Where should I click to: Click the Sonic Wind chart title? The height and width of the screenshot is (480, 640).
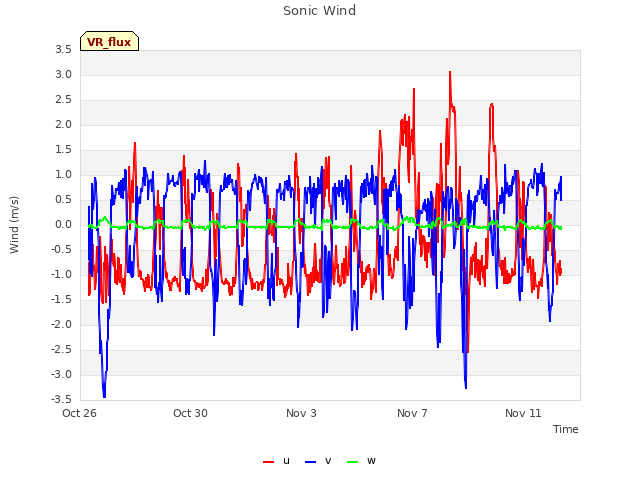click(320, 11)
